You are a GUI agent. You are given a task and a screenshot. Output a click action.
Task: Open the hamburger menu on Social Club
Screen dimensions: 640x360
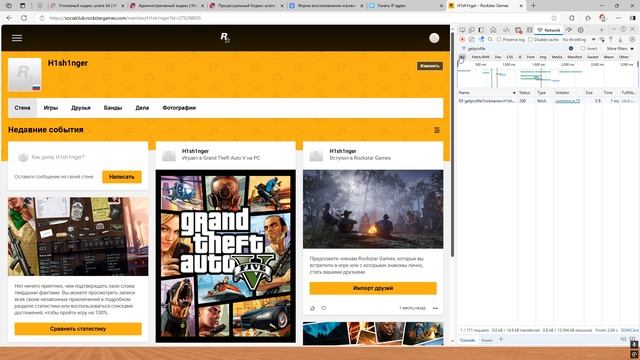coord(17,38)
